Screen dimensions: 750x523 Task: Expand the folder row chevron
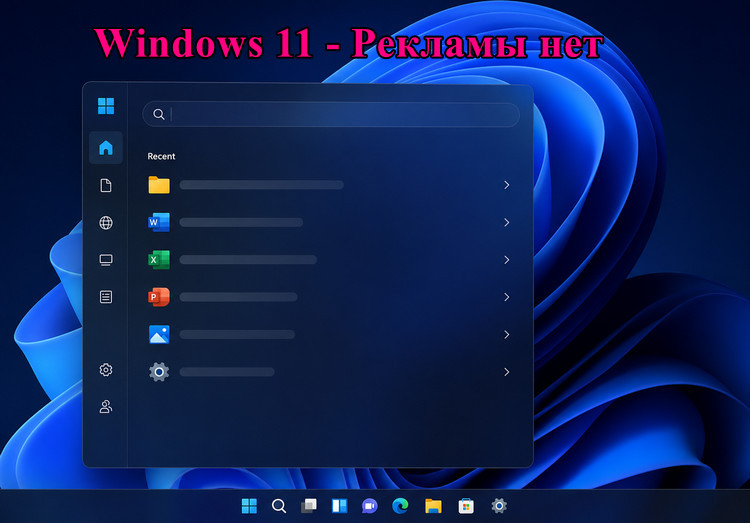point(507,185)
